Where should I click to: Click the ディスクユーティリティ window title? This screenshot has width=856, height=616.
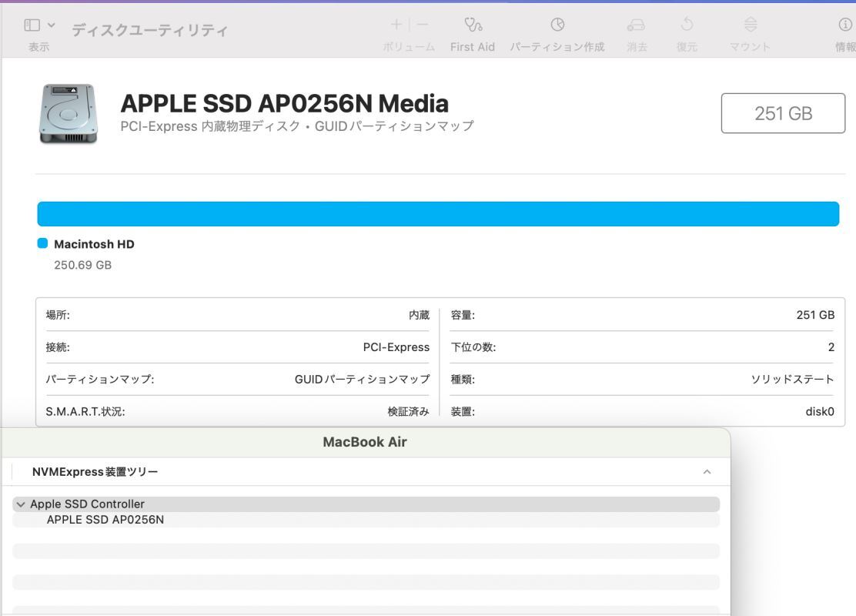(x=149, y=30)
